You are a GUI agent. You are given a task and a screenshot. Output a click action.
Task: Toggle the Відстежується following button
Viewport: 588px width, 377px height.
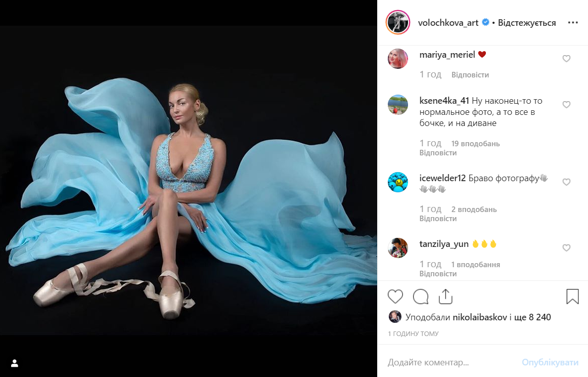[526, 23]
